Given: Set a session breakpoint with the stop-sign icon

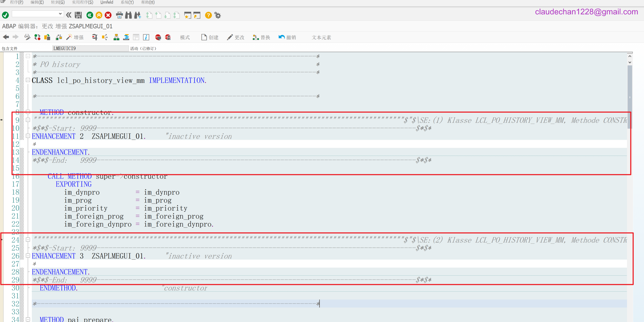Looking at the screenshot, I should click(158, 37).
